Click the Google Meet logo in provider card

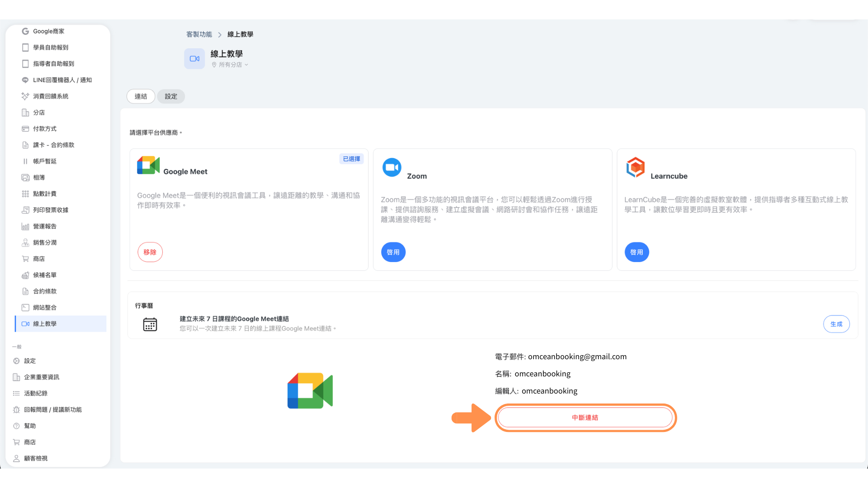pos(148,165)
